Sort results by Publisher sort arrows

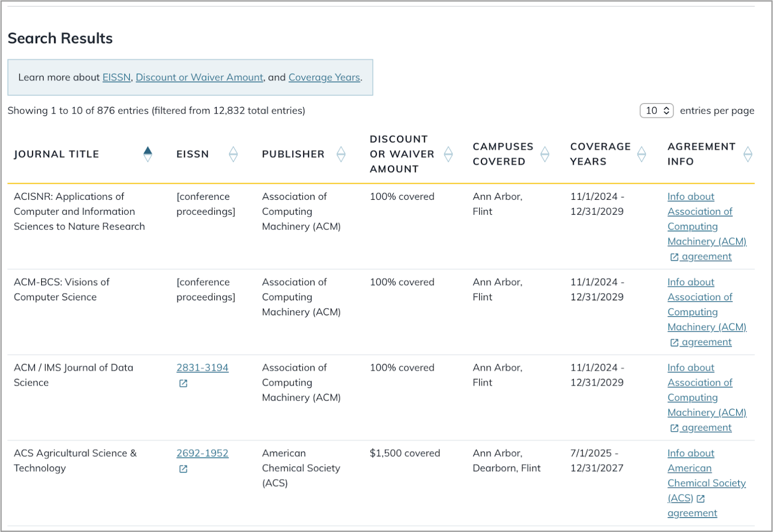click(x=341, y=154)
